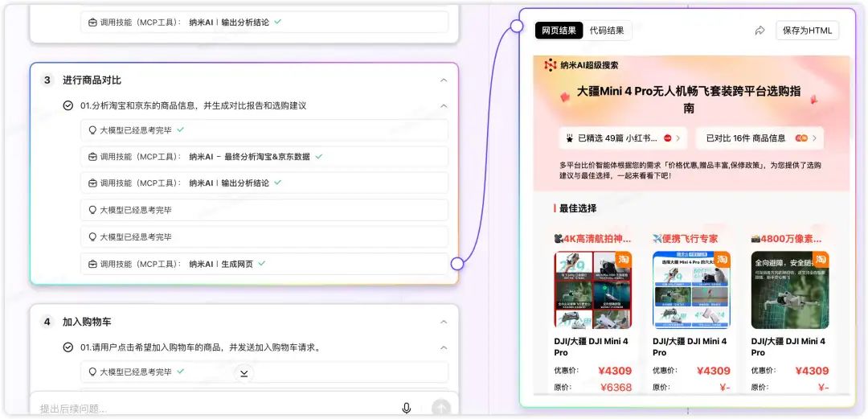The image size is (868, 419).
Task: Collapse the 01.请用户点击 subtask
Action: (444, 347)
